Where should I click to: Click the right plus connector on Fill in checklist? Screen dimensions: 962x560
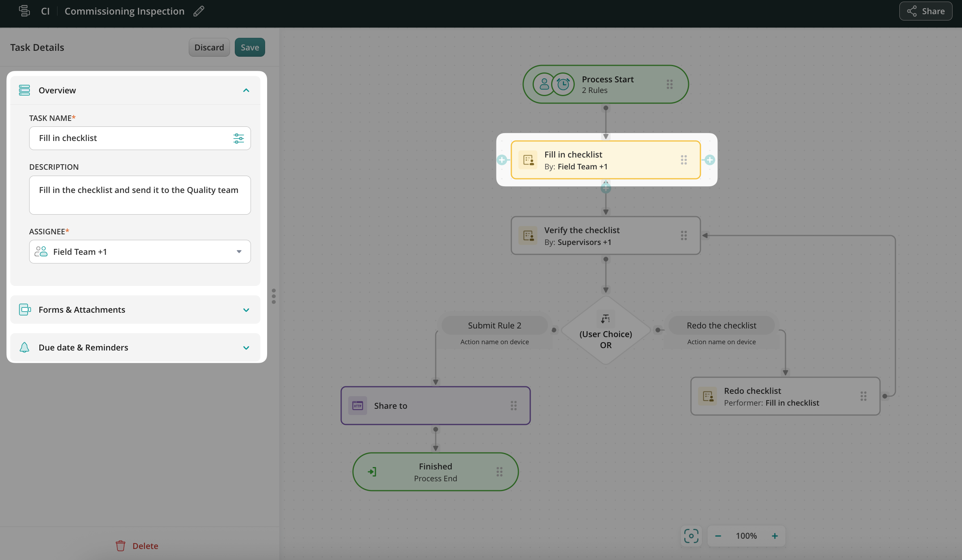709,160
